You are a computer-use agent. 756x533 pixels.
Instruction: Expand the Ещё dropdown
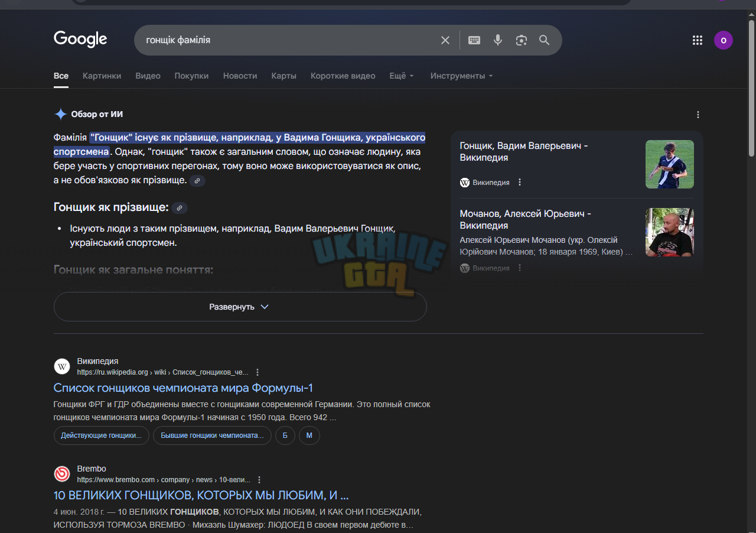coord(402,76)
